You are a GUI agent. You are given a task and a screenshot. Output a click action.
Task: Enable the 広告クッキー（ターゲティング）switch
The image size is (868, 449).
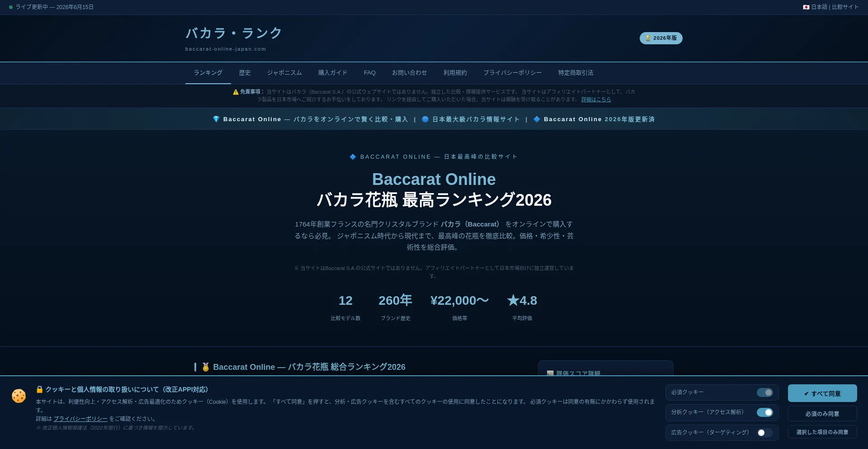coord(765,433)
